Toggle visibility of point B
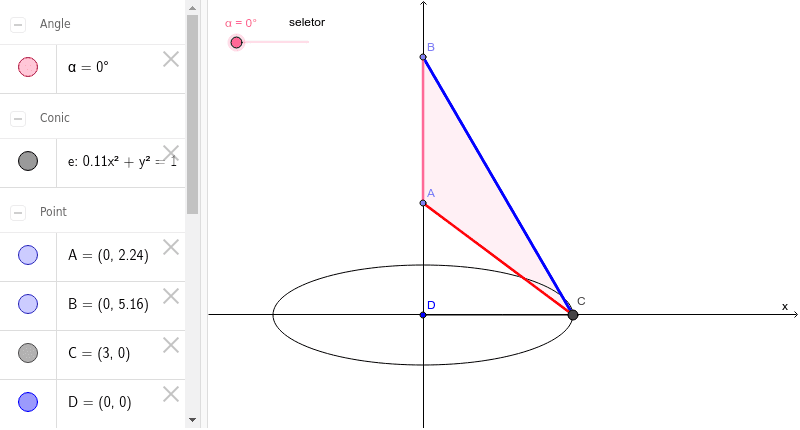The height and width of the screenshot is (430, 800). click(28, 304)
